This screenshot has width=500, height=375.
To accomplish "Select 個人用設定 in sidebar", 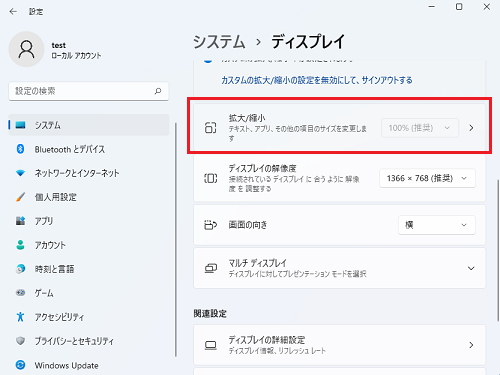I will click(89, 197).
